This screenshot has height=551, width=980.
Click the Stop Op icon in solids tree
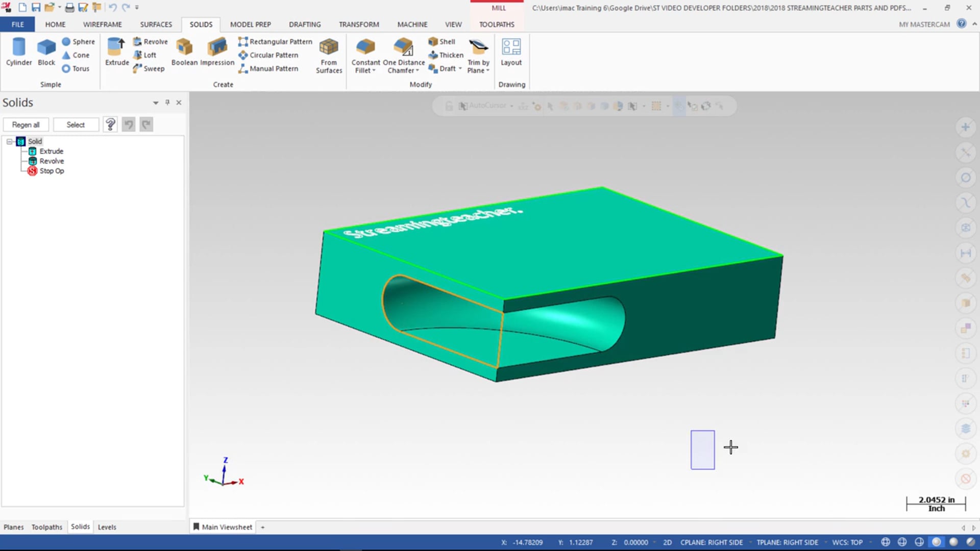point(32,171)
